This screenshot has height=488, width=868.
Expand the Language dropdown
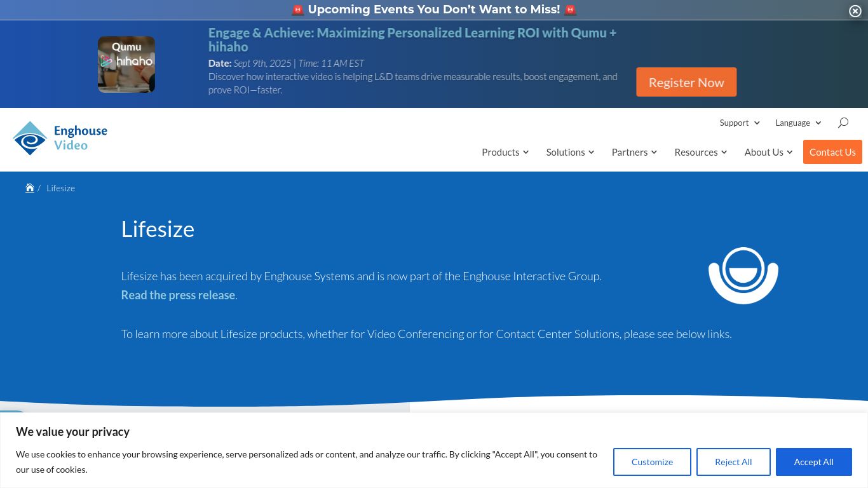(798, 123)
